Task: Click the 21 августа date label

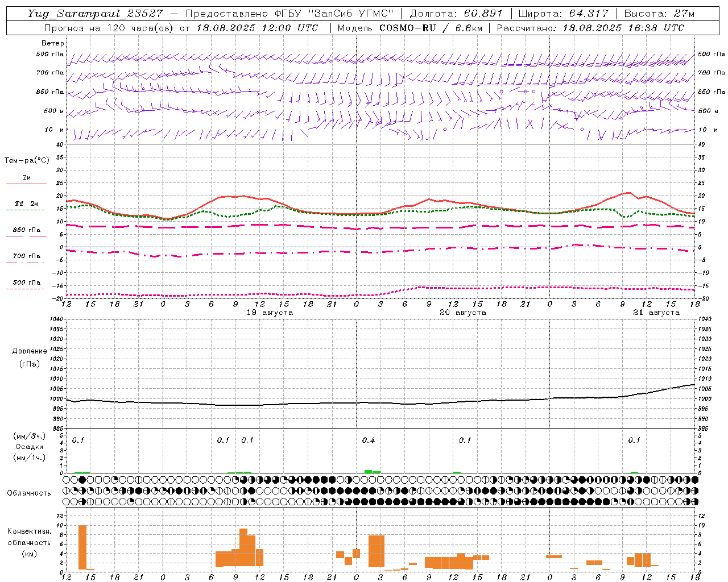Action: point(656,313)
